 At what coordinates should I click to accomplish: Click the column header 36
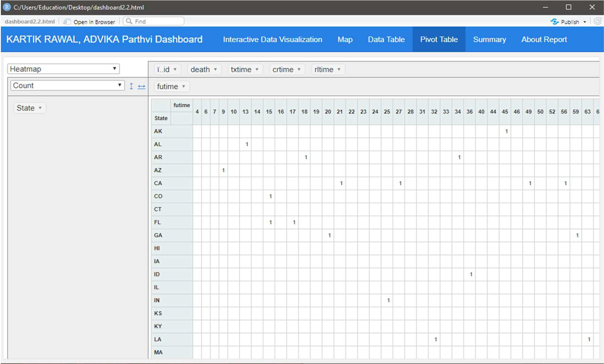[469, 112]
